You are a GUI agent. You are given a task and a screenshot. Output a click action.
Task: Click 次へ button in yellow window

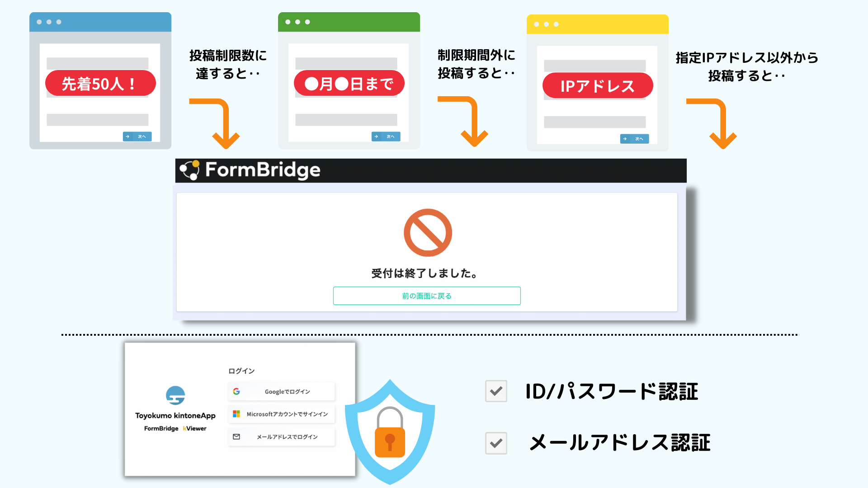634,139
